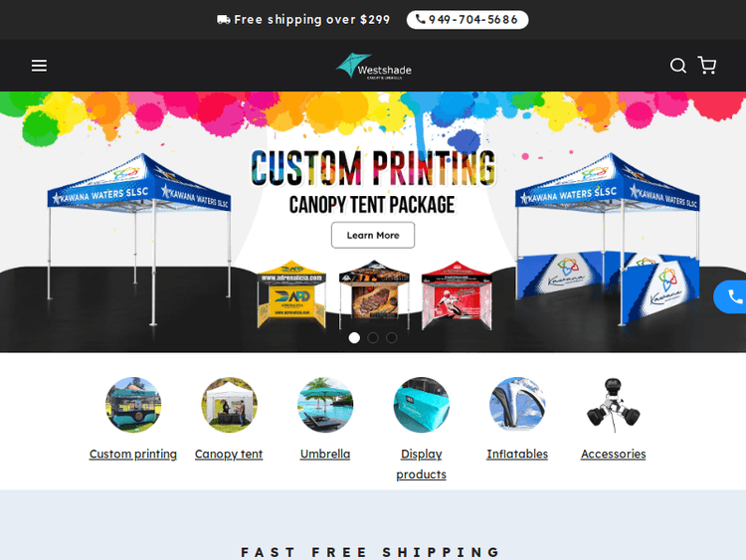Click the yellow APD tent thumbnail
Image resolution: width=746 pixels, height=560 pixels.
coord(291,294)
